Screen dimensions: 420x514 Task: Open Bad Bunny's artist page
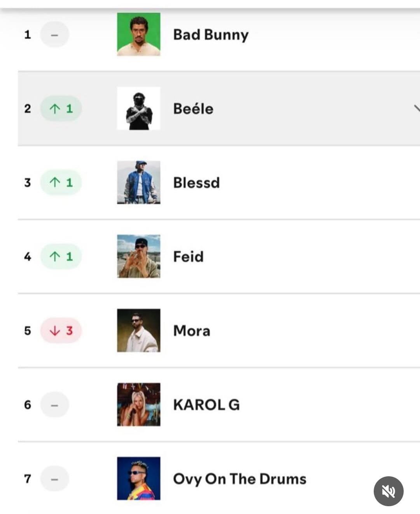[210, 35]
